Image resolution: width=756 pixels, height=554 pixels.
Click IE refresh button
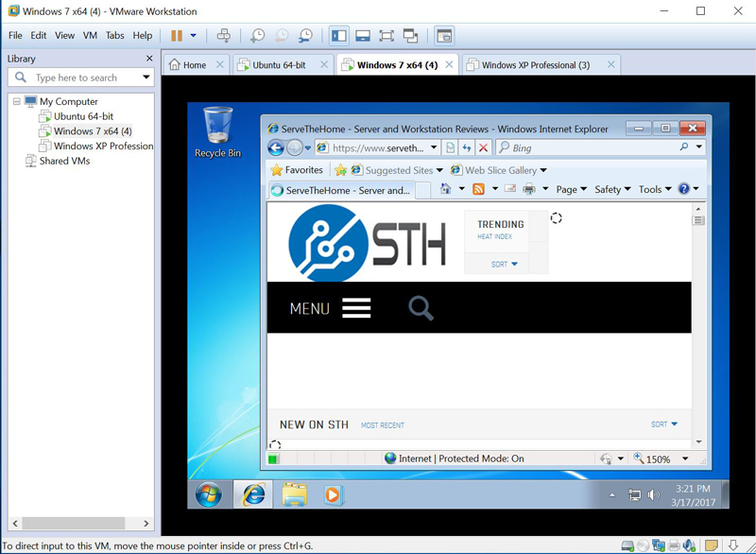pos(466,147)
